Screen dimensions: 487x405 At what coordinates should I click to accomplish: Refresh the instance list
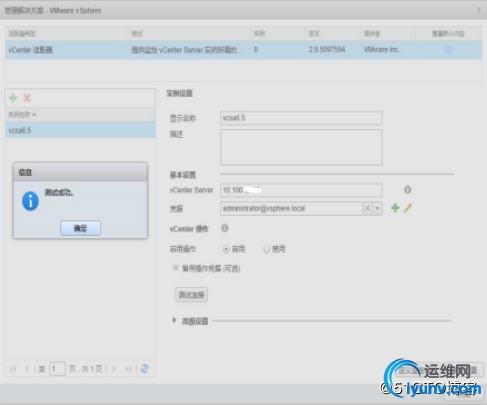tap(144, 369)
